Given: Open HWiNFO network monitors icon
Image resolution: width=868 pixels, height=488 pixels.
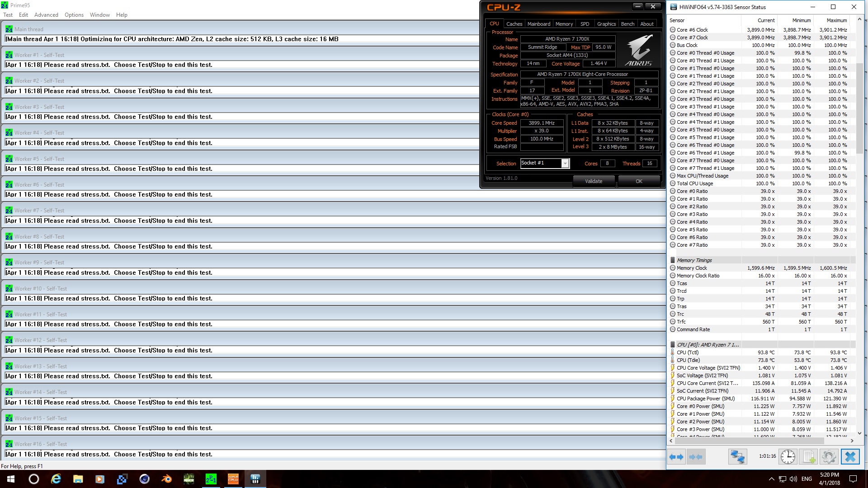Looking at the screenshot, I should [737, 457].
